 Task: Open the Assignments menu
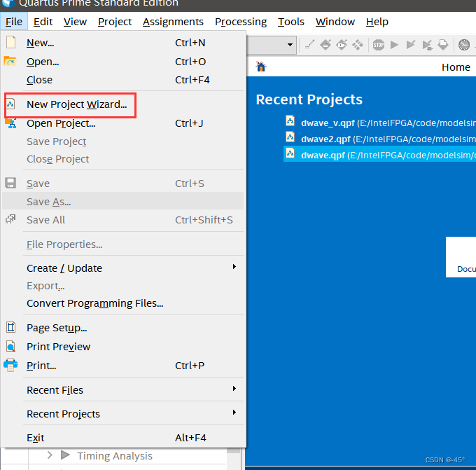173,22
